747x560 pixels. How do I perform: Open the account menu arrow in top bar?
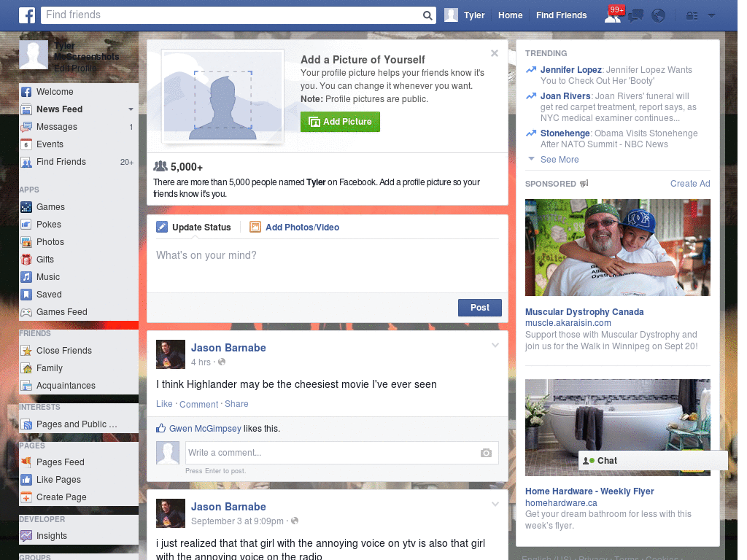[711, 16]
